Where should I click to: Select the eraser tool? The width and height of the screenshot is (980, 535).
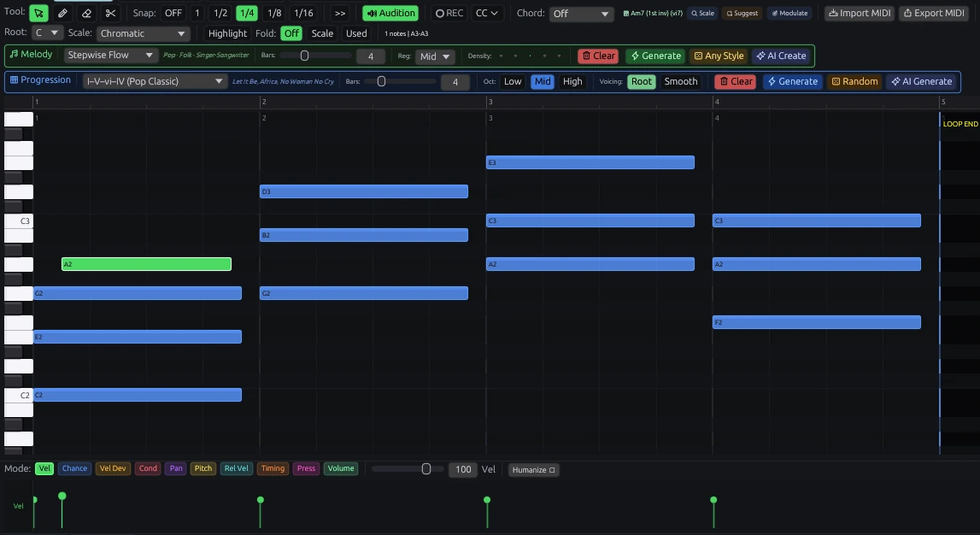[x=87, y=13]
